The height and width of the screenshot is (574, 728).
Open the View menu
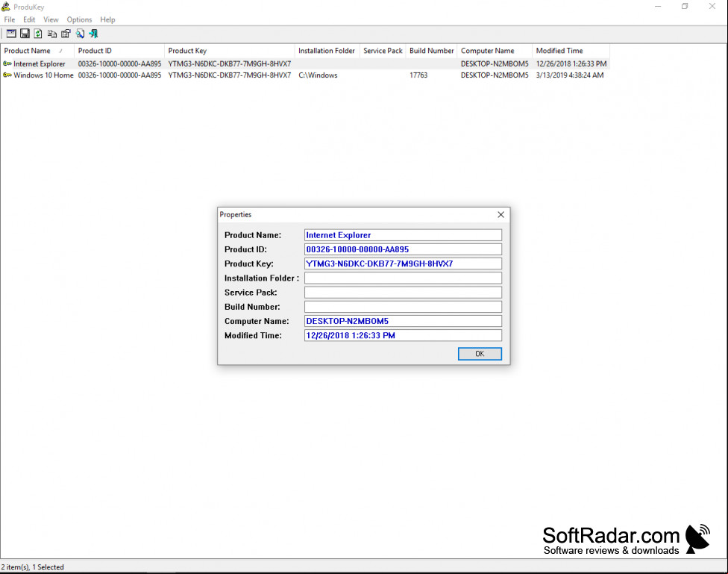point(51,19)
